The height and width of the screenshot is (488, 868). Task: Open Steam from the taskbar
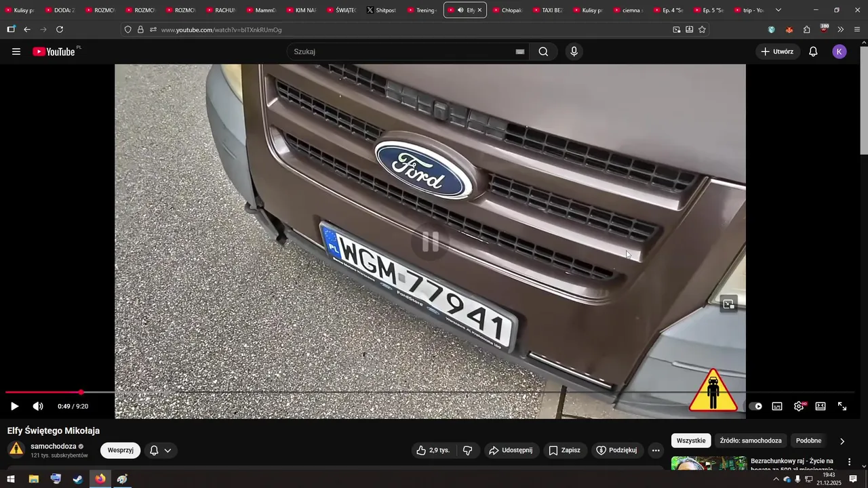pyautogui.click(x=78, y=479)
